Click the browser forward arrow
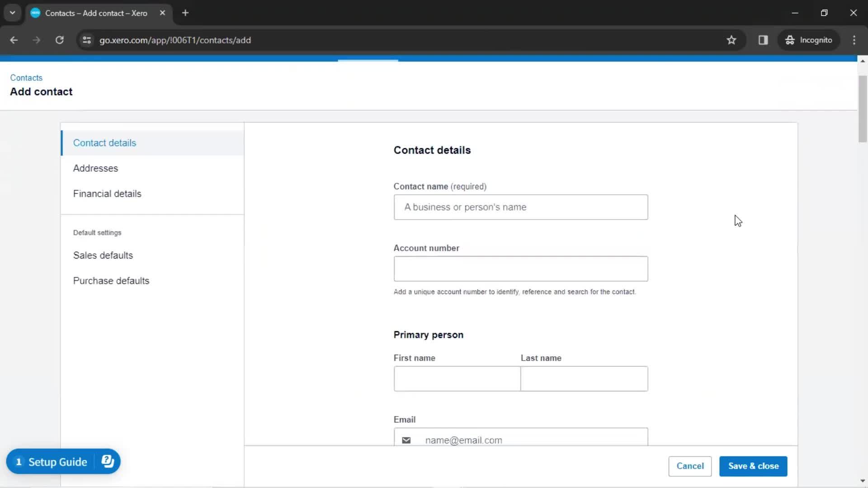 (x=37, y=40)
